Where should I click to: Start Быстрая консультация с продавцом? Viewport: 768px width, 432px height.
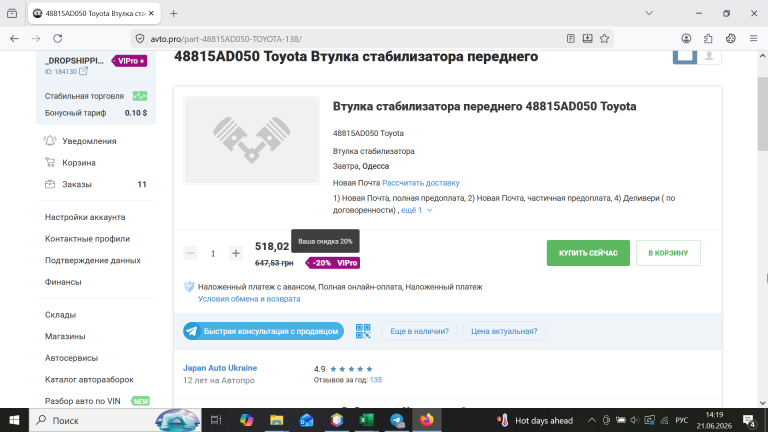(264, 331)
